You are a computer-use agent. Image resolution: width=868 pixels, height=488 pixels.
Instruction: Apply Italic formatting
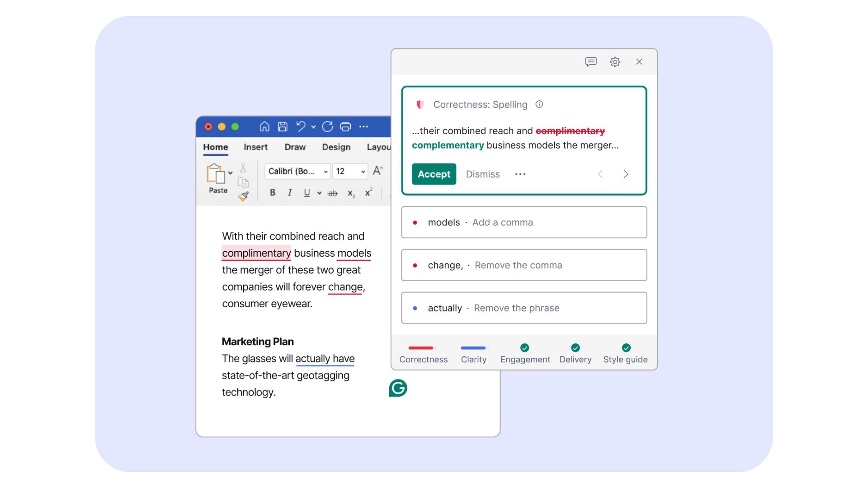(290, 192)
